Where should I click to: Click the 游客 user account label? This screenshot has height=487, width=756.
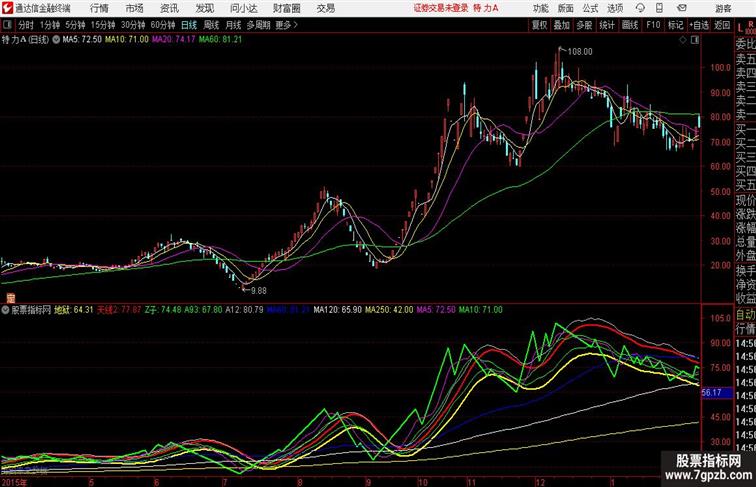click(x=723, y=8)
